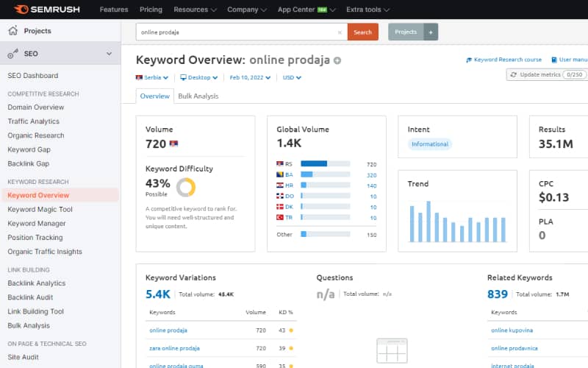Open the zara online prodaja keyword link

[x=174, y=348]
